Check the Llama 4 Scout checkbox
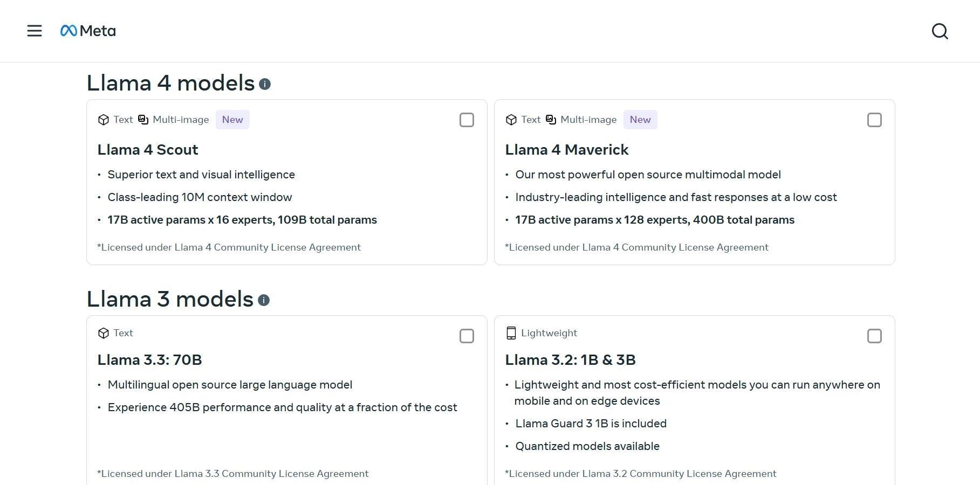 467,120
